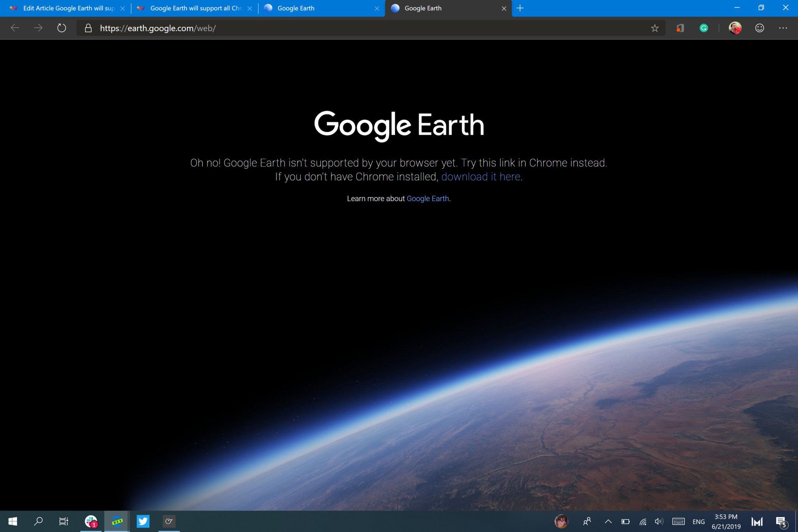The image size is (798, 532).
Task: Open the Twitter app from the taskbar
Action: tap(143, 521)
